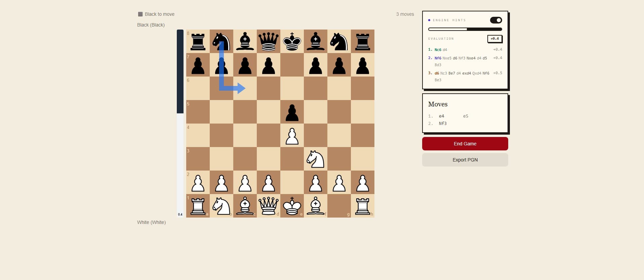
Task: Click the +0.4 evaluation badge
Action: pyautogui.click(x=495, y=39)
